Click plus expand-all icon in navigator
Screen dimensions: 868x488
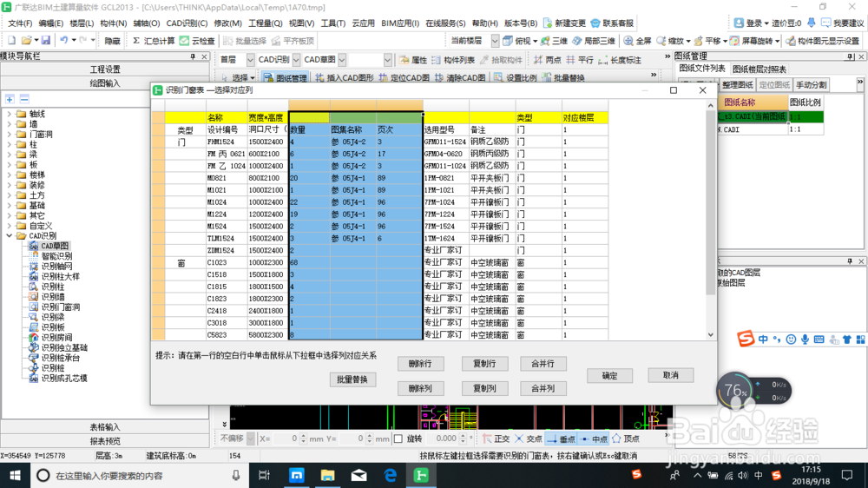[10, 99]
